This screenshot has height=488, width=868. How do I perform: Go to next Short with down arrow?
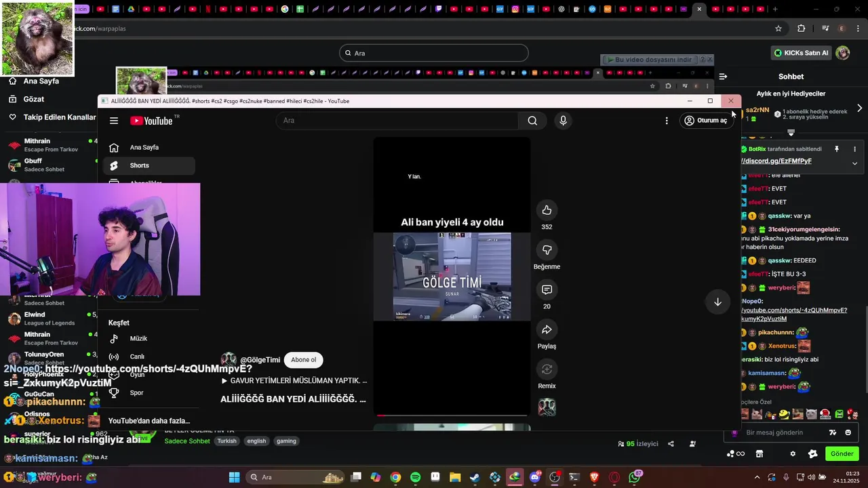(717, 302)
